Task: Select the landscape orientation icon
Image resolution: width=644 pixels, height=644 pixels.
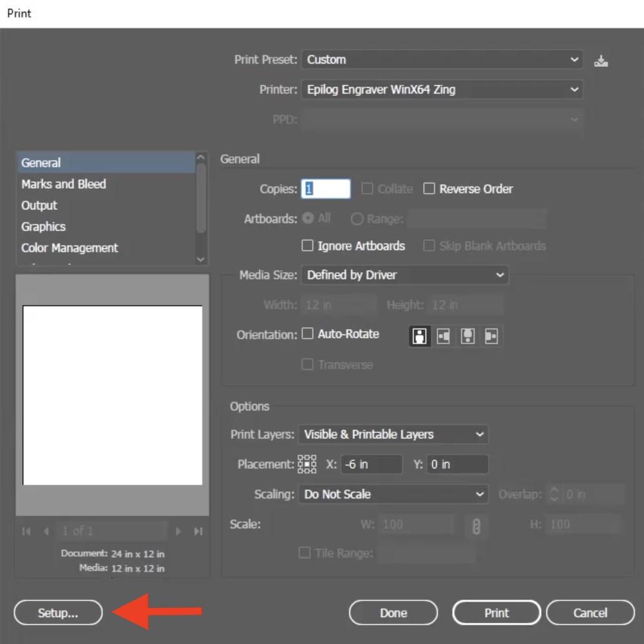Action: 443,335
